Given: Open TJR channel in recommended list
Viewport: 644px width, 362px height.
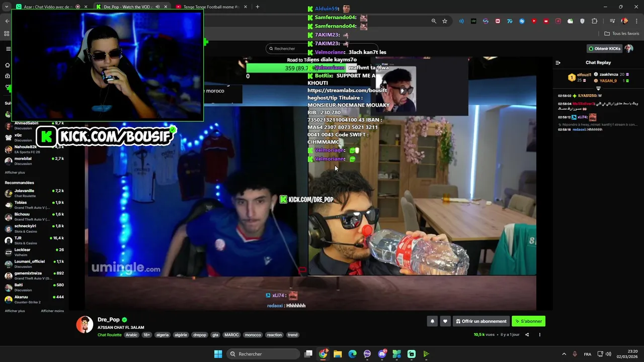Looking at the screenshot, I should (34, 240).
